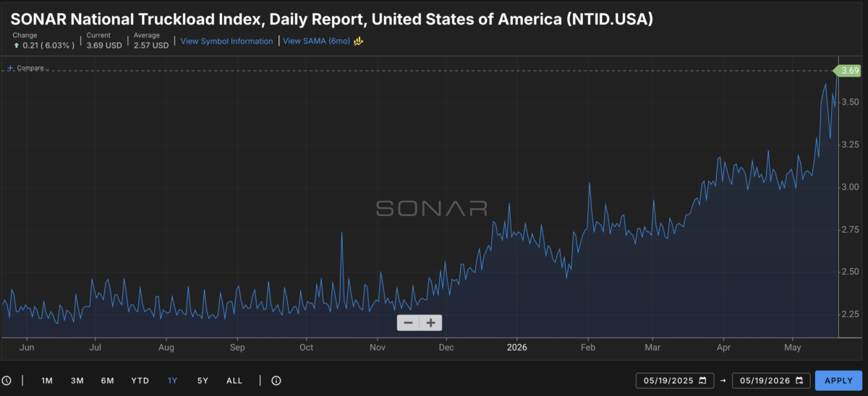Screen dimensions: 868x396
Task: Click the 2.75 price axis label
Action: (x=851, y=229)
